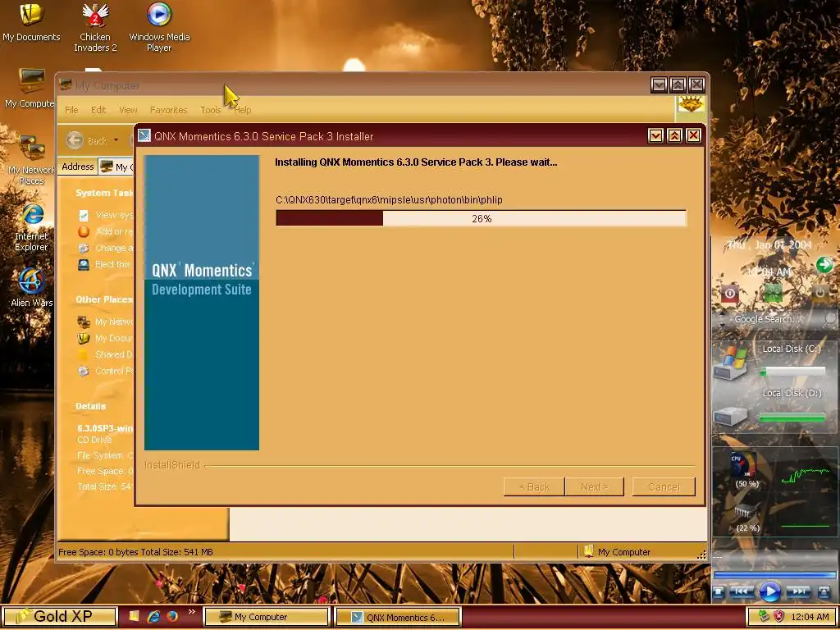
Task: Select the My Computer desktop icon
Action: [x=30, y=89]
